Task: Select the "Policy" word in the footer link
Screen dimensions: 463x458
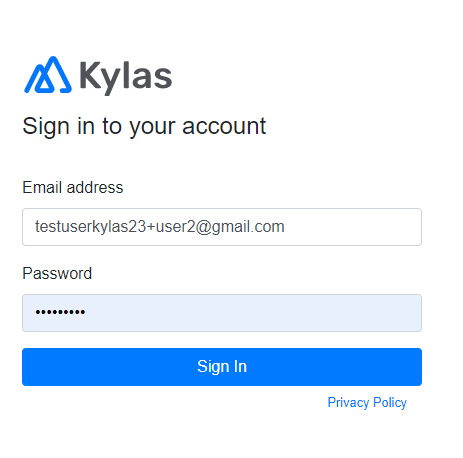Action: click(x=390, y=403)
